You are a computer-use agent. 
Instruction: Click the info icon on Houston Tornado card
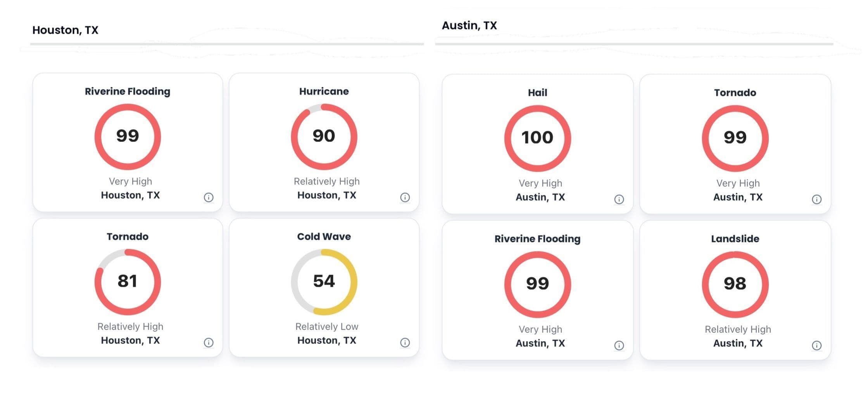(x=209, y=343)
